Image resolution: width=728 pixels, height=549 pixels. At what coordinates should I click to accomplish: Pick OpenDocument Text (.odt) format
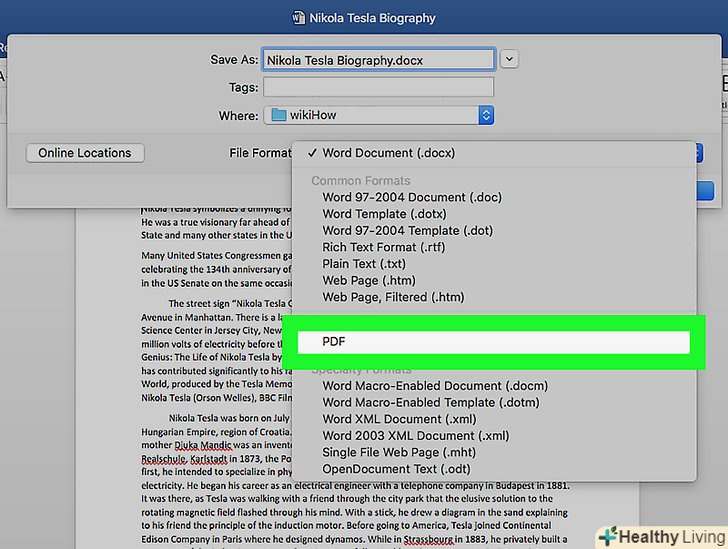point(494,469)
